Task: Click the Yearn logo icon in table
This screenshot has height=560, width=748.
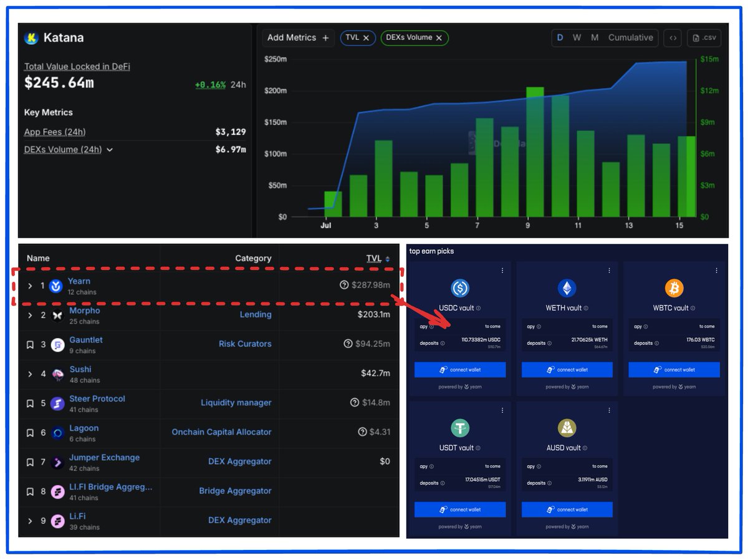Action: 57,286
